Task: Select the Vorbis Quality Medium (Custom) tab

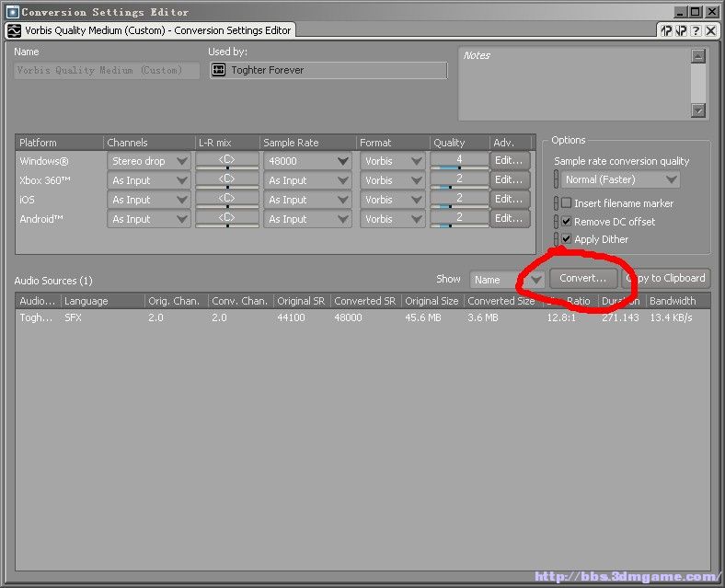Action: pos(151,30)
